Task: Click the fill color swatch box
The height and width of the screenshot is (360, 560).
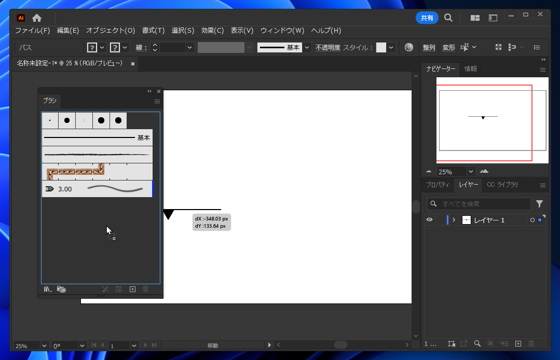Action: pos(92,47)
